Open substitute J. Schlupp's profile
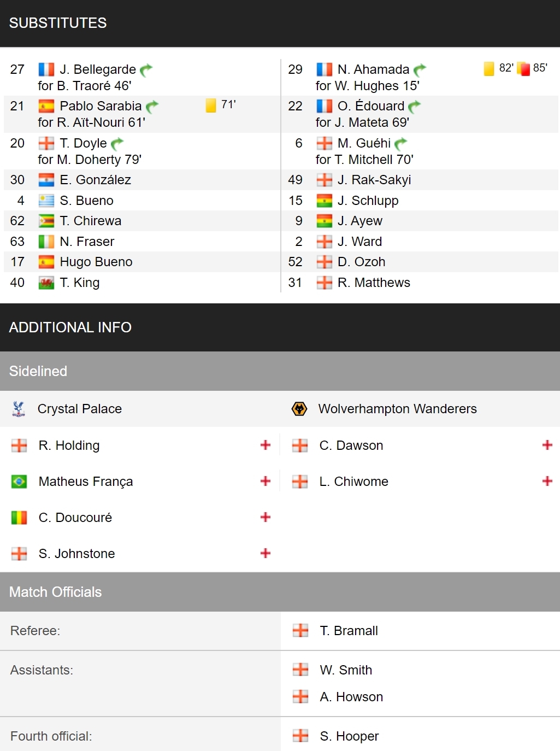 pos(368,201)
